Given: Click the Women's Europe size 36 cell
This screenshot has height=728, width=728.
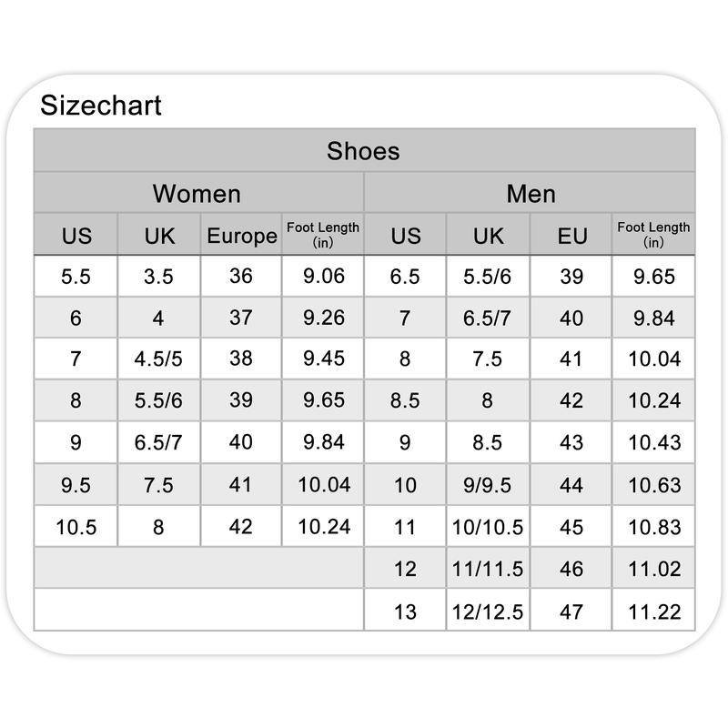Looking at the screenshot, I should (x=241, y=276).
